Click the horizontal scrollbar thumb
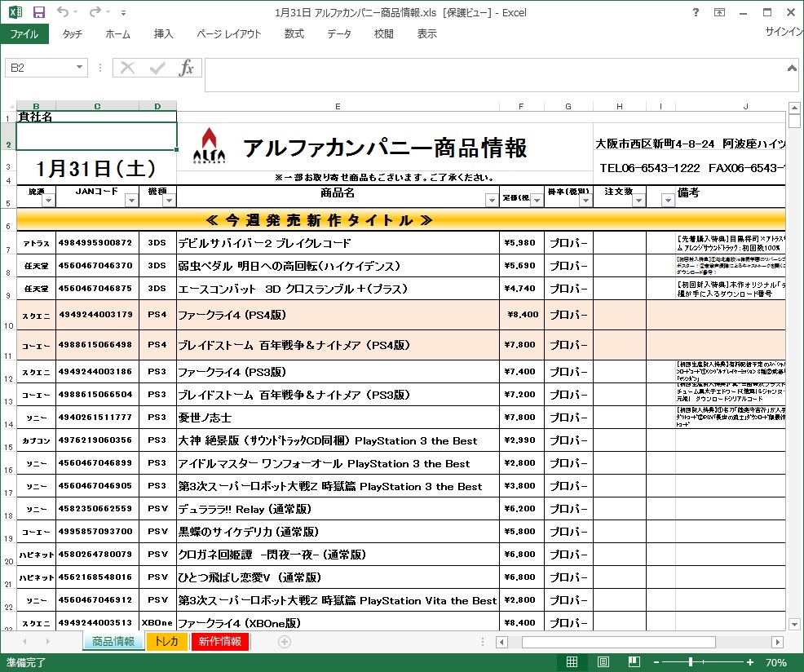804x672 pixels. [x=618, y=642]
